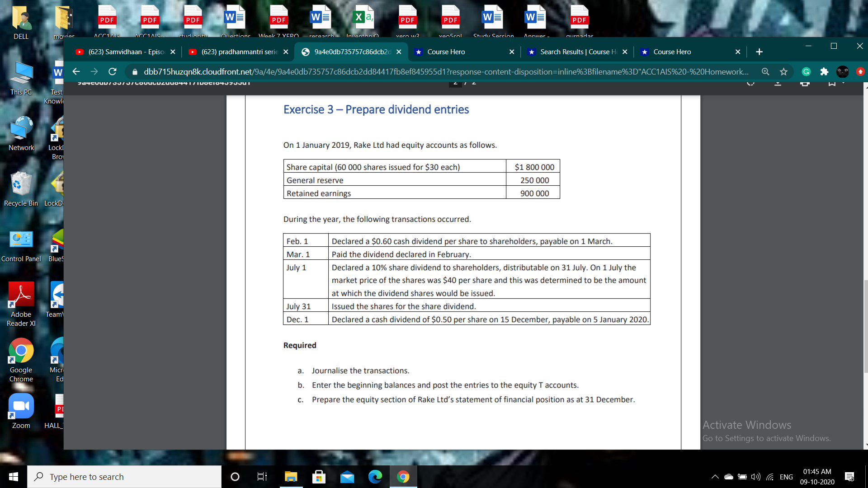Click the Chrome profile avatar
The image size is (868, 488).
coord(842,71)
